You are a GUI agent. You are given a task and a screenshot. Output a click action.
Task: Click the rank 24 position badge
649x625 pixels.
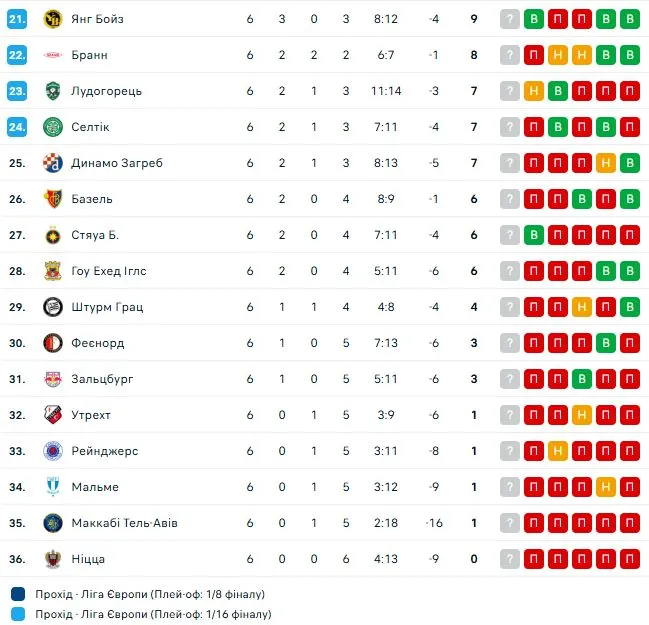17,127
